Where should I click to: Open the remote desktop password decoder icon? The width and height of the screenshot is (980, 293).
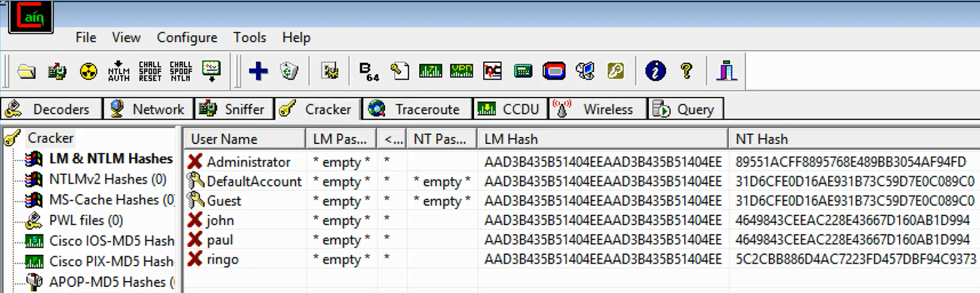(x=585, y=71)
